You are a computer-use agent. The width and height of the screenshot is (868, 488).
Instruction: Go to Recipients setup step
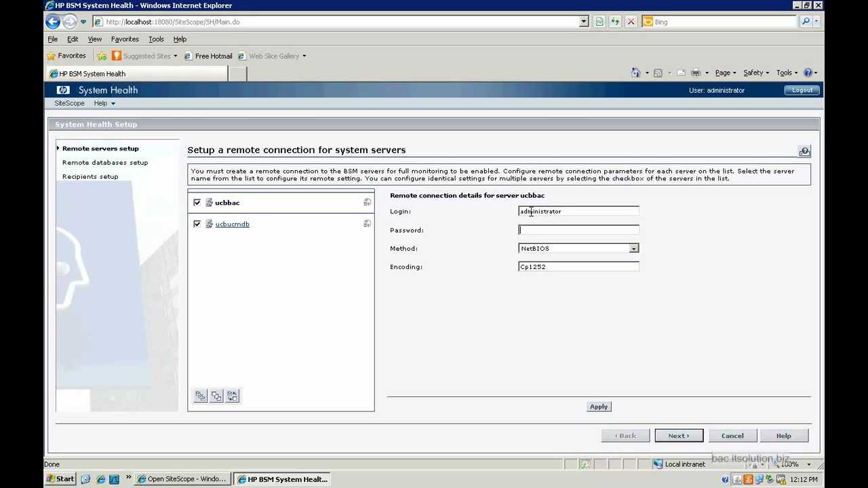click(x=90, y=177)
